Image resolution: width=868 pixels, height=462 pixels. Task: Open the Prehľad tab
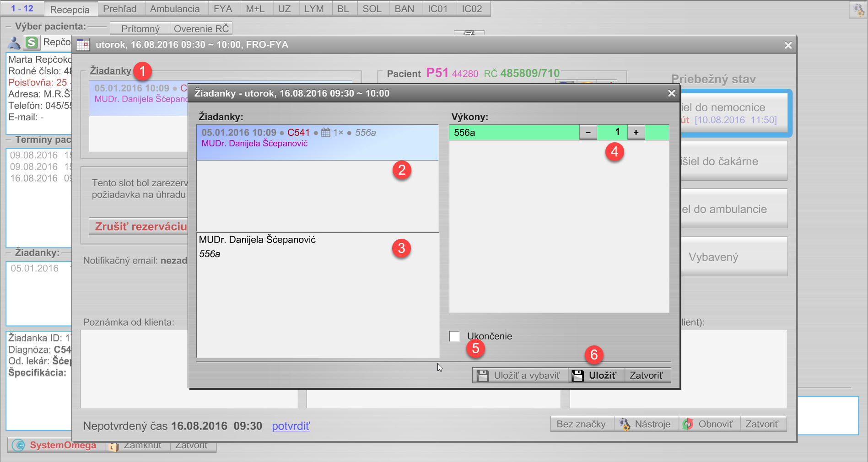[119, 9]
